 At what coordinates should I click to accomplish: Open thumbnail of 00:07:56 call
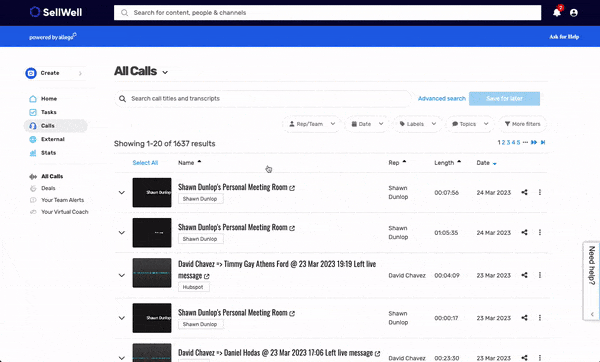pyautogui.click(x=152, y=192)
